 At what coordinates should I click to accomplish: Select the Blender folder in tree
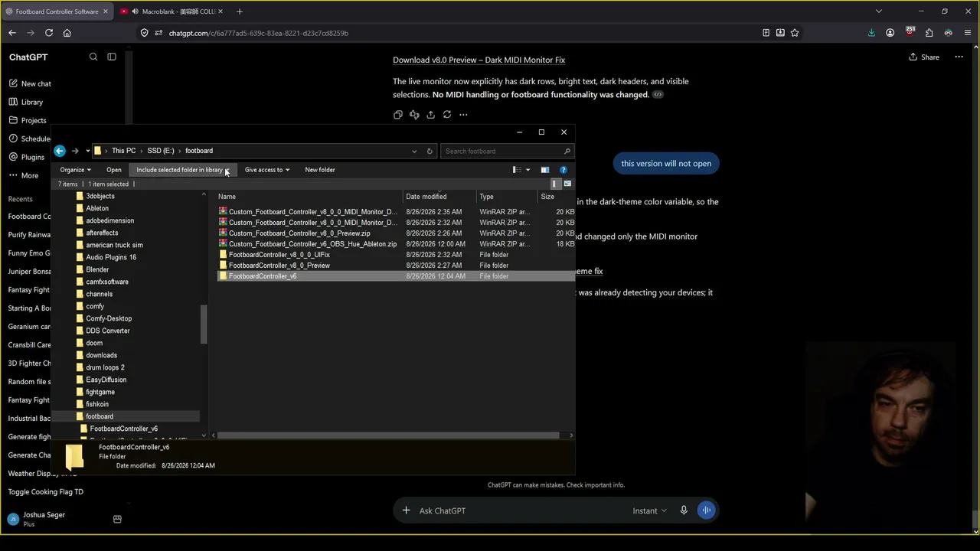[x=97, y=269]
